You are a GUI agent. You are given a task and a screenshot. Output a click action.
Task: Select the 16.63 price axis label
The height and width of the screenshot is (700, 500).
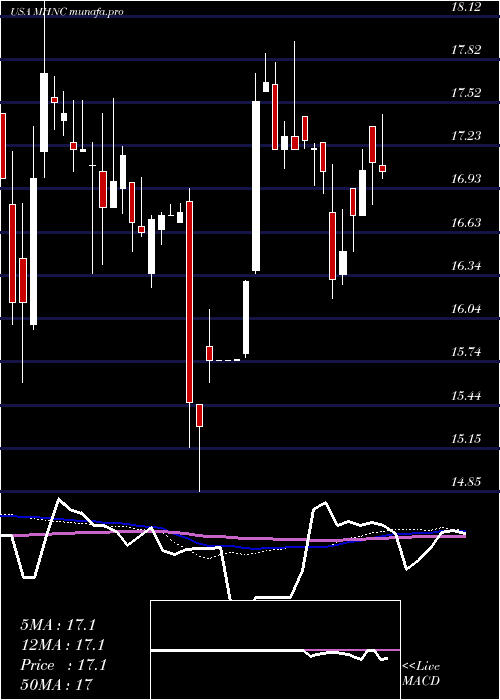pos(468,222)
